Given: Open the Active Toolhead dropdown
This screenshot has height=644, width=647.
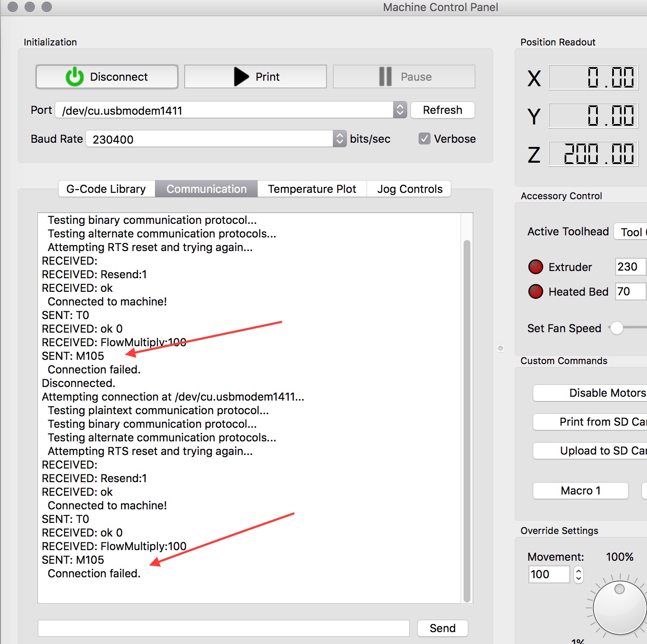Looking at the screenshot, I should click(x=631, y=232).
